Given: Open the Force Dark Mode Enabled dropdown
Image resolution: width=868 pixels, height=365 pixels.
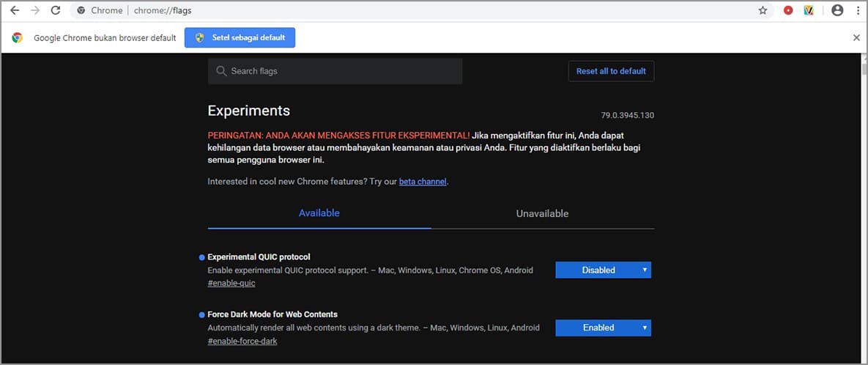Looking at the screenshot, I should click(x=603, y=328).
